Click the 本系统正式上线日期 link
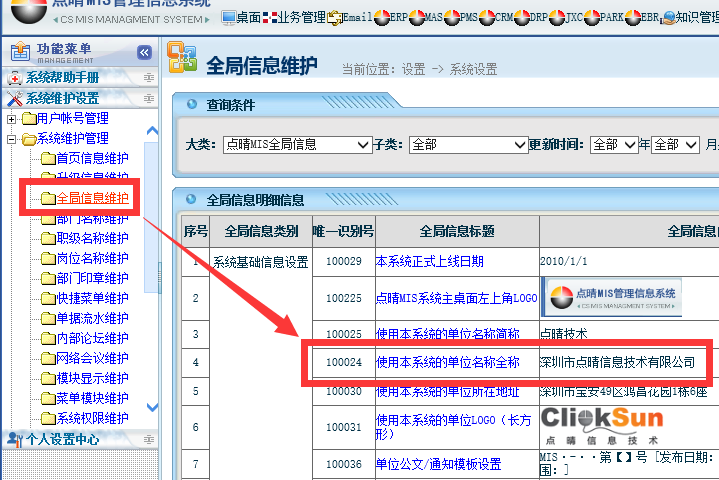The width and height of the screenshot is (719, 480). (x=429, y=262)
